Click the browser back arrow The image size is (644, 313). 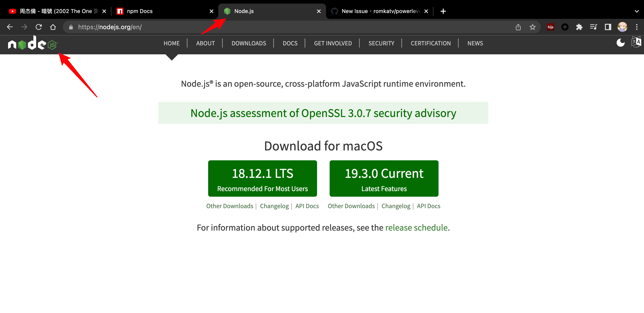10,27
